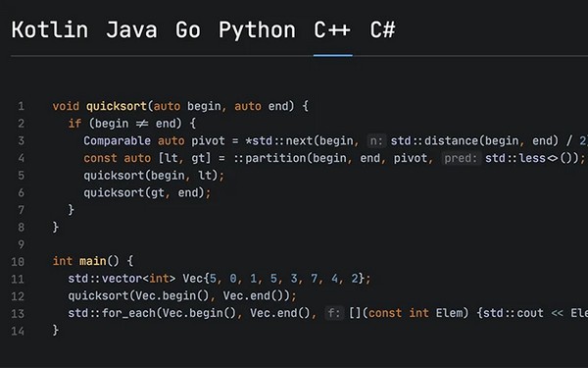The width and height of the screenshot is (588, 368).
Task: Click 'std::for_each' on line 13
Action: click(112, 313)
